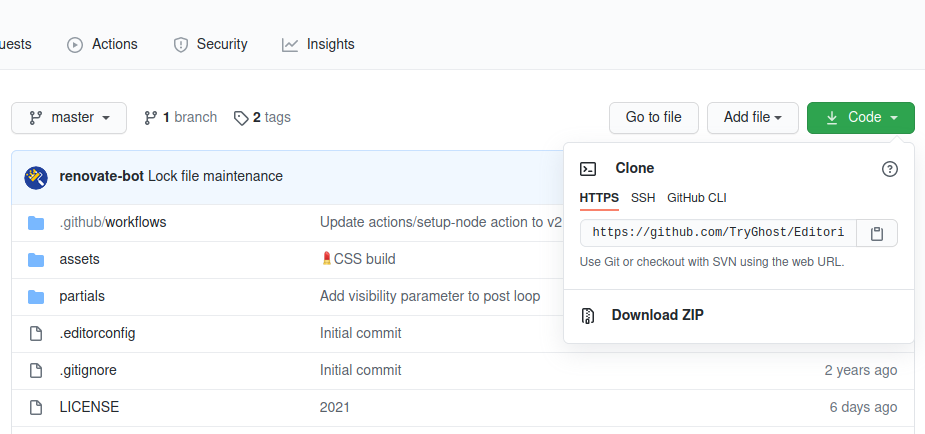Select the HTTPS clone tab
The width and height of the screenshot is (925, 434).
pyautogui.click(x=599, y=198)
